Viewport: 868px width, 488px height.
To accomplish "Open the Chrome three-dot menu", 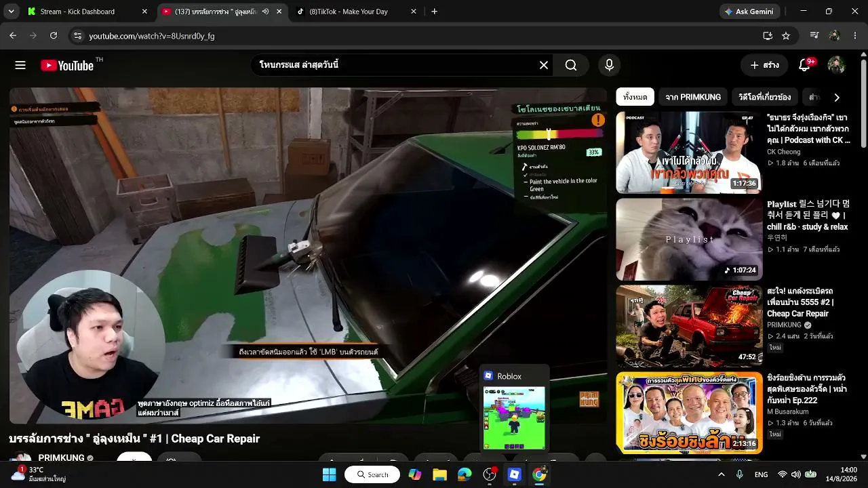I will (x=854, y=35).
